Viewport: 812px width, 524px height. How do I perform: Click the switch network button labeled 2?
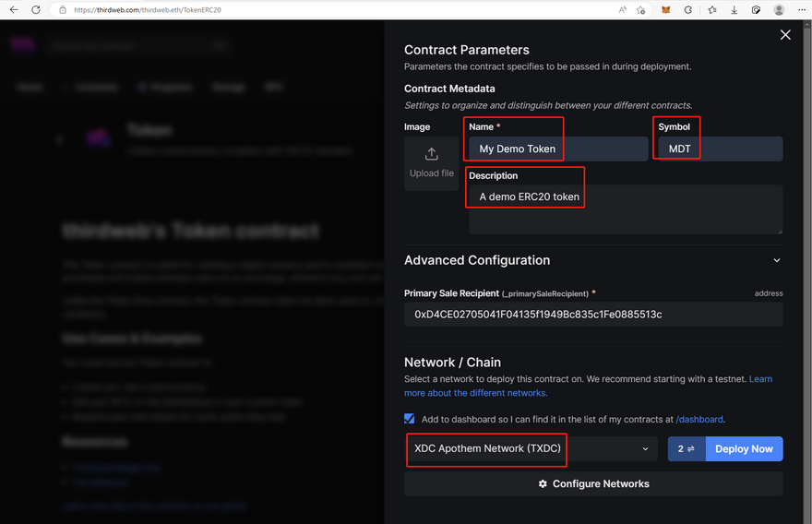(x=687, y=449)
